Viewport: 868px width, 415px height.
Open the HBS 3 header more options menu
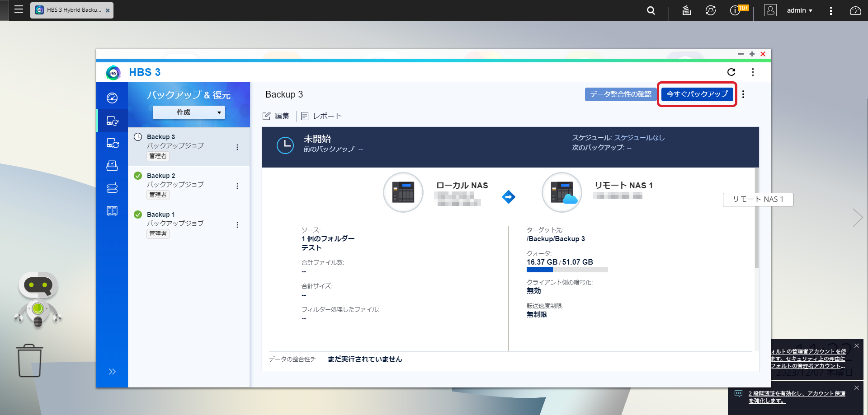pyautogui.click(x=752, y=72)
